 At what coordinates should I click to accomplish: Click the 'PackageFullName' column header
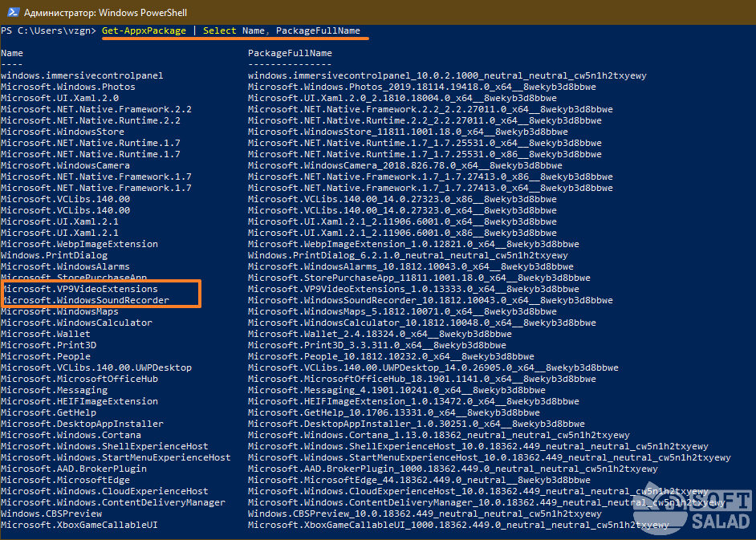(290, 53)
